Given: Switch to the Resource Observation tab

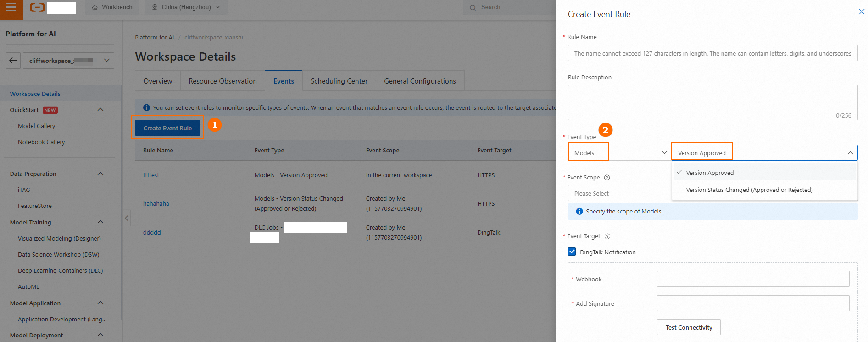Looking at the screenshot, I should pos(223,81).
